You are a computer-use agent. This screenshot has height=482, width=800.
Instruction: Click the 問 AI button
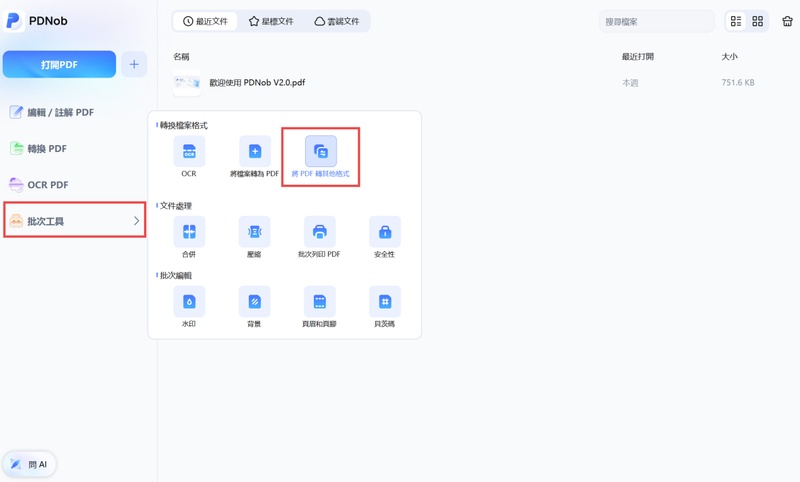pyautogui.click(x=30, y=464)
